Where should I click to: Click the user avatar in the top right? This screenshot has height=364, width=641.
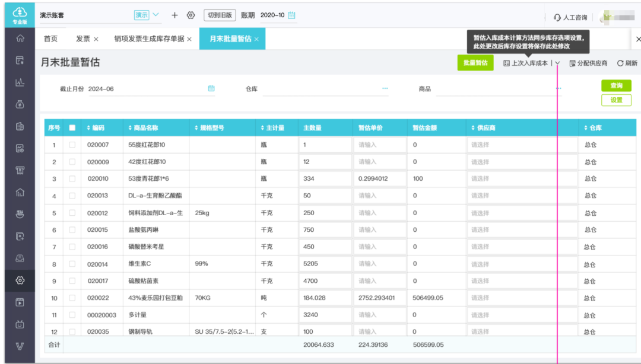click(607, 17)
